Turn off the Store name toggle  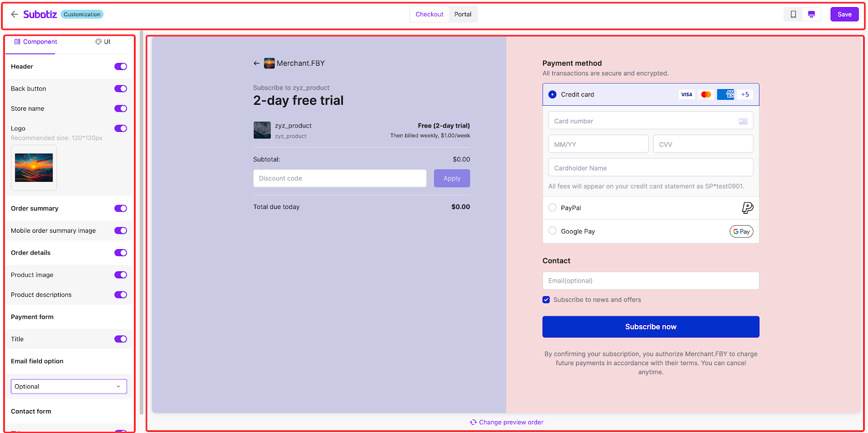pos(120,109)
